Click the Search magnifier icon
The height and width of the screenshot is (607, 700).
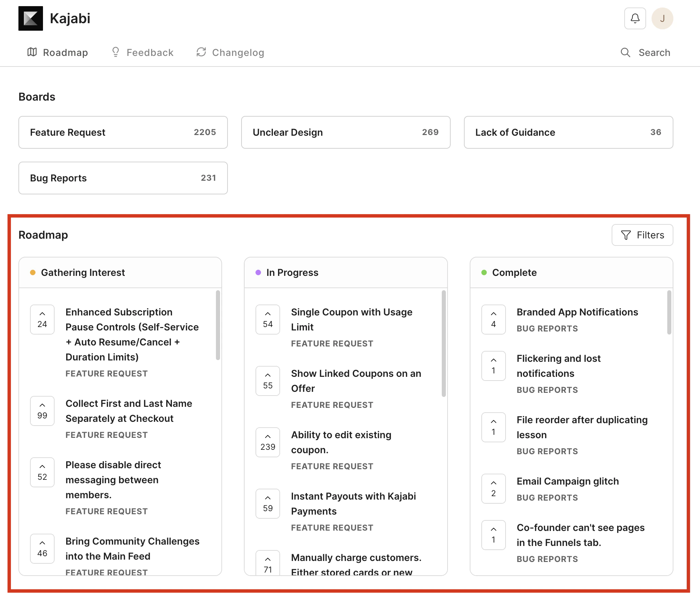(625, 53)
